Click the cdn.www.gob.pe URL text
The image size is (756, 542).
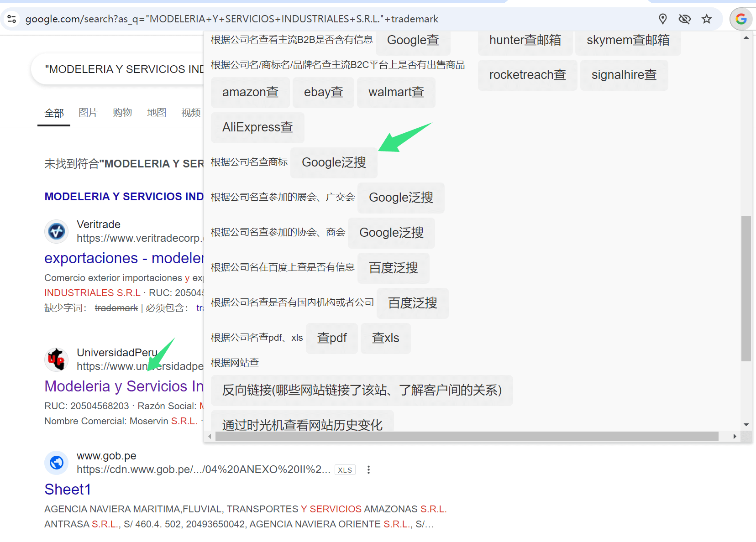click(204, 469)
